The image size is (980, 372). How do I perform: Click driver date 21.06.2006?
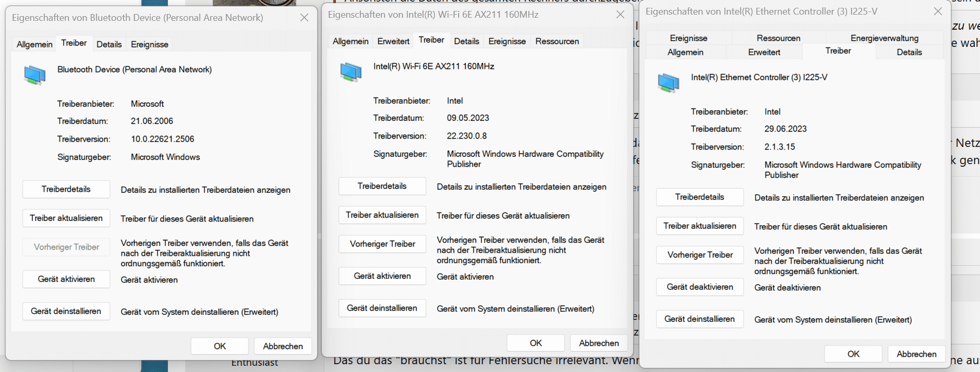click(152, 121)
